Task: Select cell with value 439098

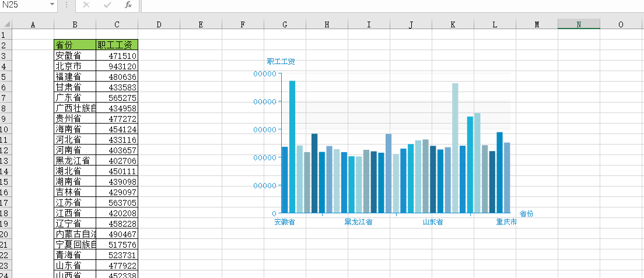Action: click(117, 181)
